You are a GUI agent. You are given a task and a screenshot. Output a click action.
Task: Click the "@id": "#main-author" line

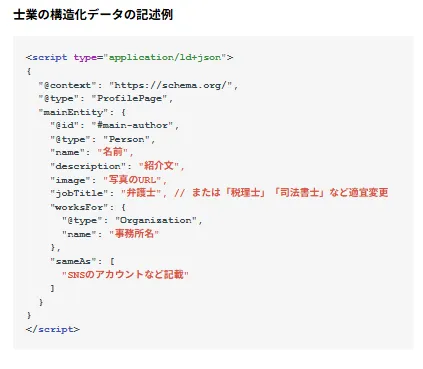pyautogui.click(x=115, y=126)
